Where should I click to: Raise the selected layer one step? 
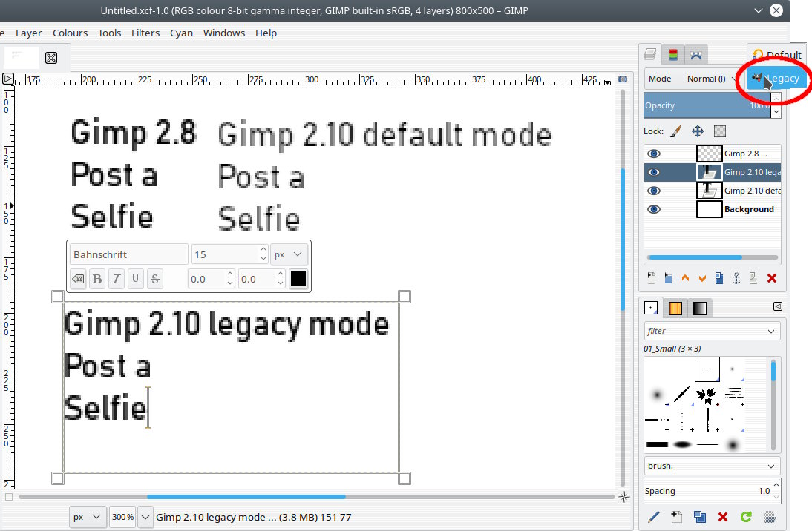685,278
